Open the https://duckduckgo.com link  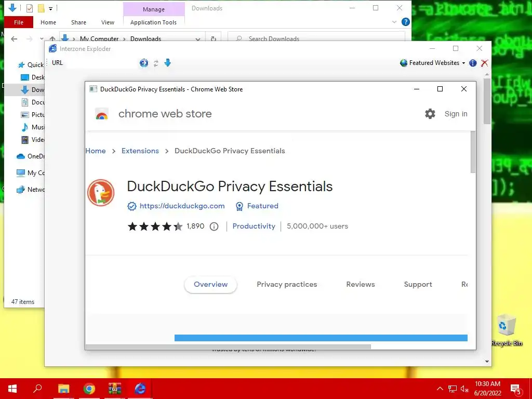point(182,206)
